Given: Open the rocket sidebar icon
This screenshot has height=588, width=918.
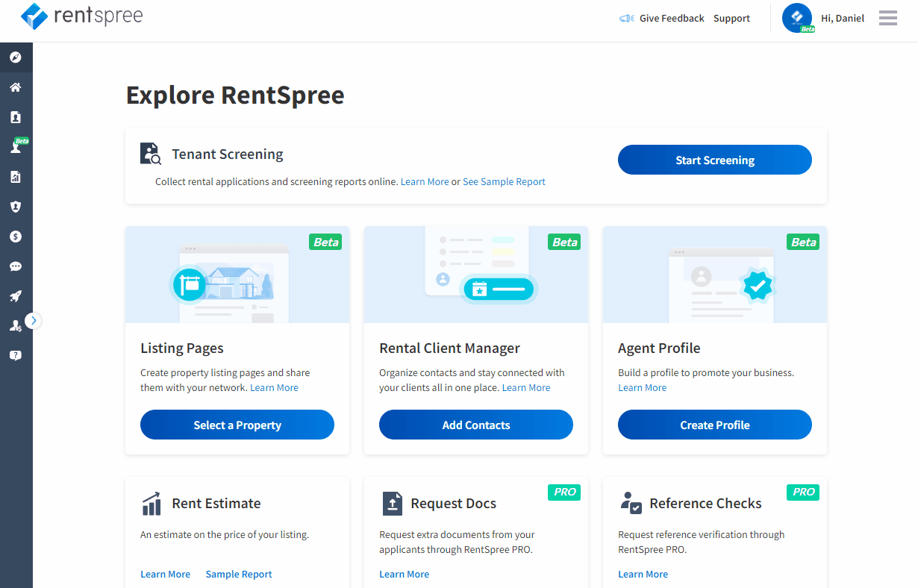Looking at the screenshot, I should pyautogui.click(x=16, y=296).
